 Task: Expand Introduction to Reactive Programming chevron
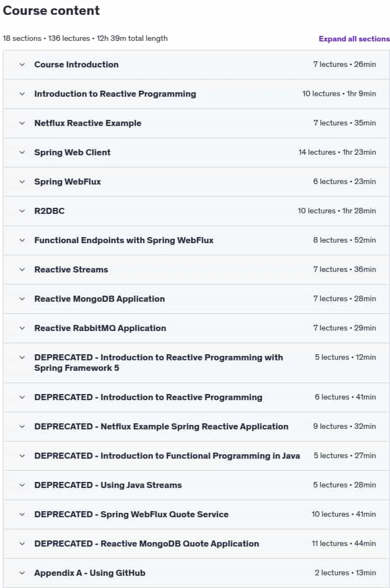click(x=22, y=94)
